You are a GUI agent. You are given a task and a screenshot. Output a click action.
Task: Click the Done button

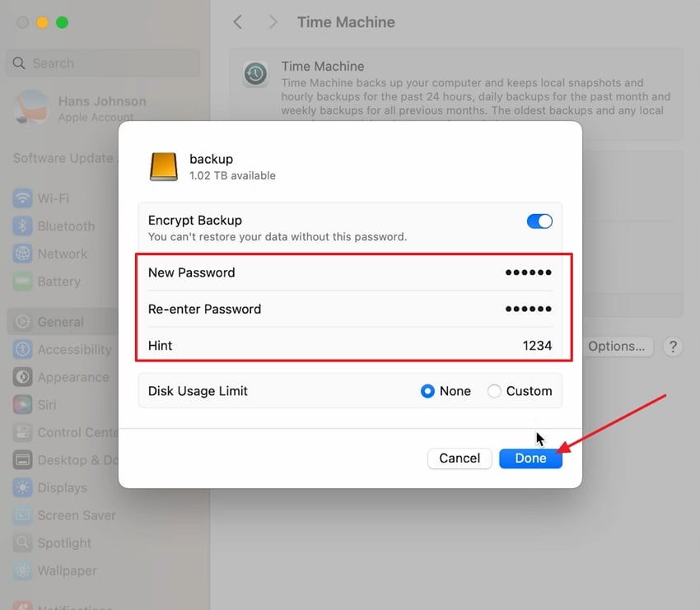coord(530,459)
